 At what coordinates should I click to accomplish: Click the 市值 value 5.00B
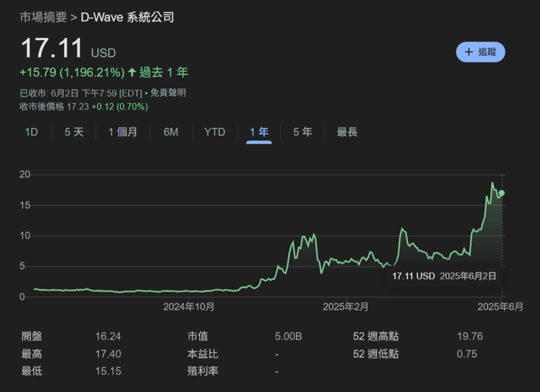(288, 336)
